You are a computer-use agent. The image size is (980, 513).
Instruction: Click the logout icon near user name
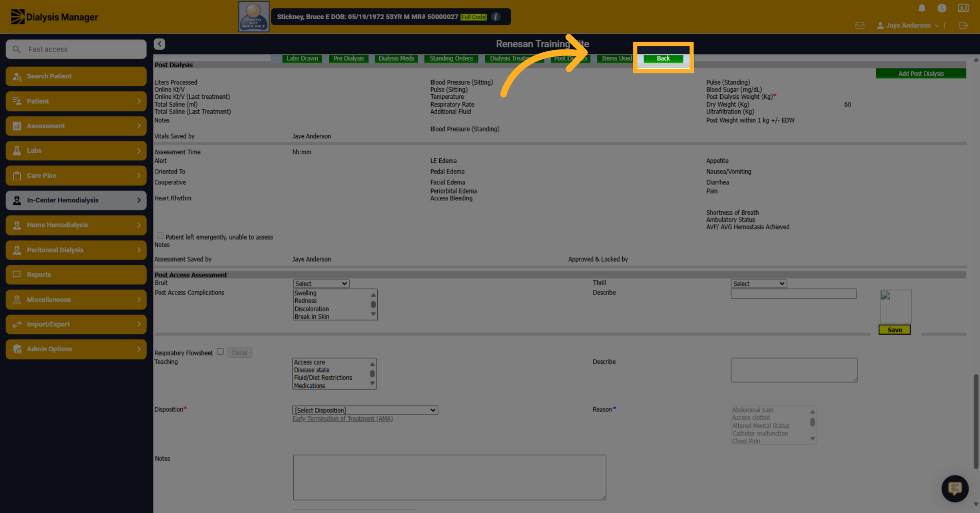[x=964, y=26]
